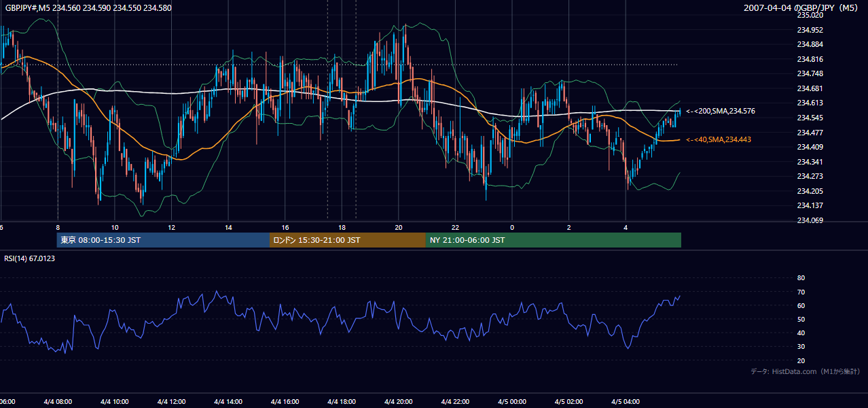Image resolution: width=868 pixels, height=408 pixels.
Task: Click the RSI scale value 30
Action: [x=801, y=347]
